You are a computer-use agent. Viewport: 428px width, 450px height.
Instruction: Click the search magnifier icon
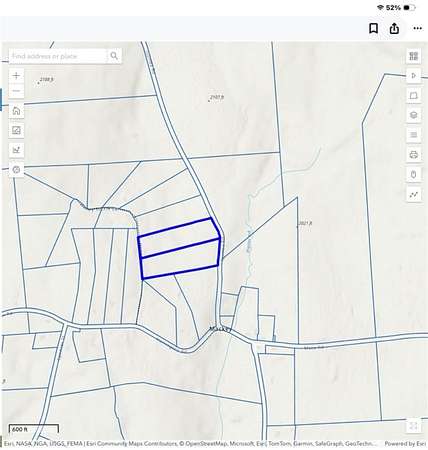coord(114,56)
